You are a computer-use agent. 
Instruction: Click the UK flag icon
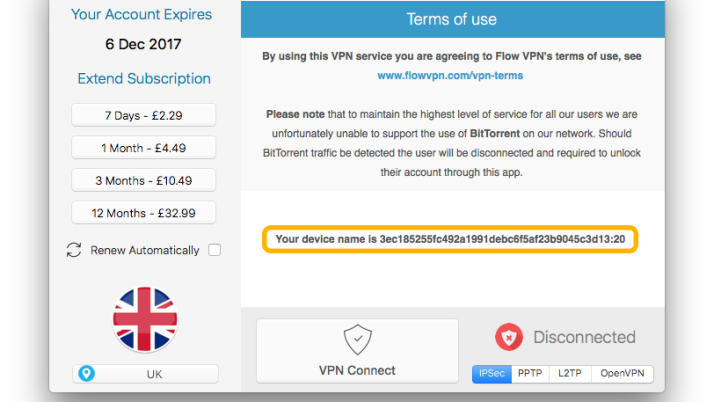coord(145,320)
